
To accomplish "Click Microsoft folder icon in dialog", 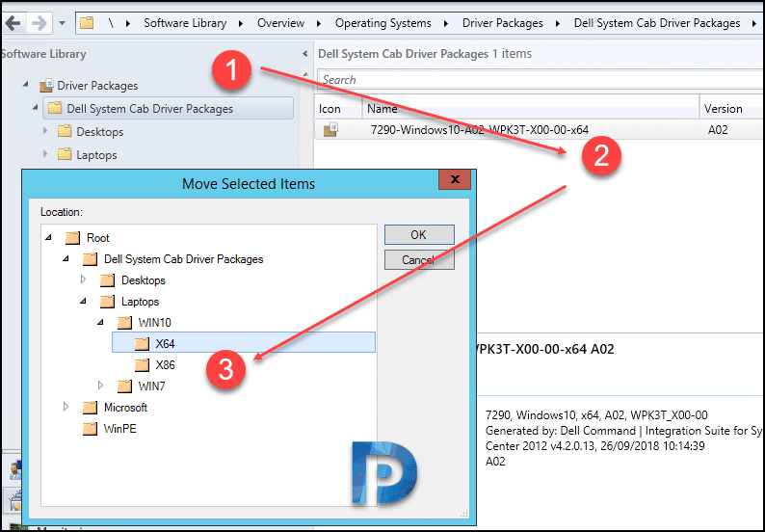I will 90,407.
